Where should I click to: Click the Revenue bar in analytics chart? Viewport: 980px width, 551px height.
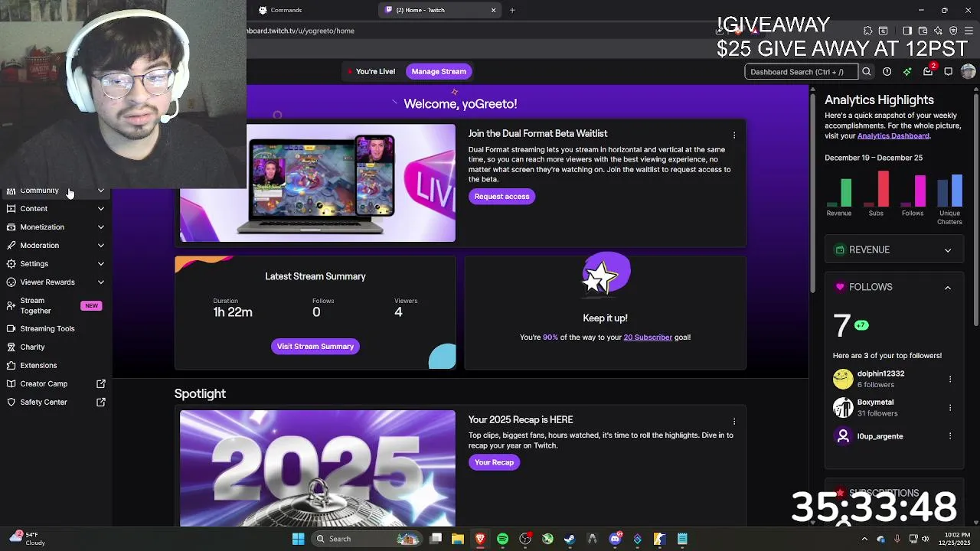845,193
